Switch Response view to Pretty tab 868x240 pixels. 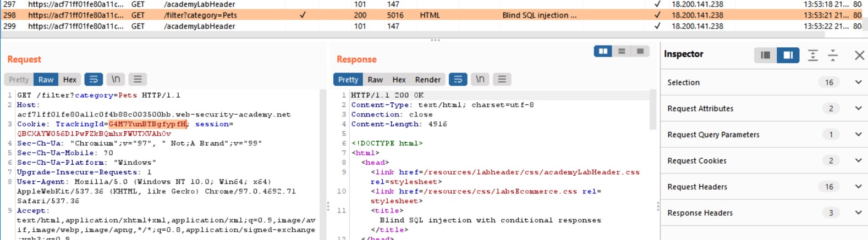(x=348, y=80)
